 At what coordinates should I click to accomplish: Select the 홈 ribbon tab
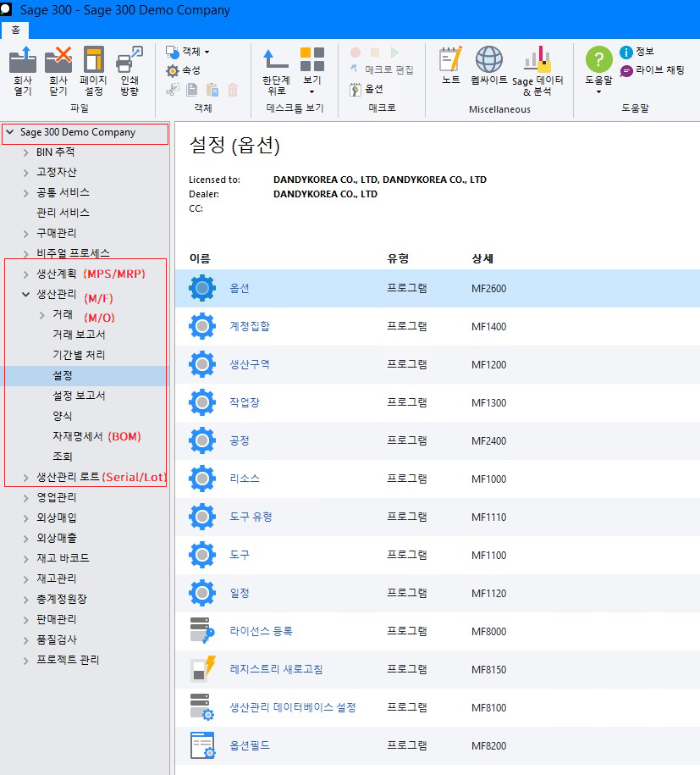click(14, 28)
